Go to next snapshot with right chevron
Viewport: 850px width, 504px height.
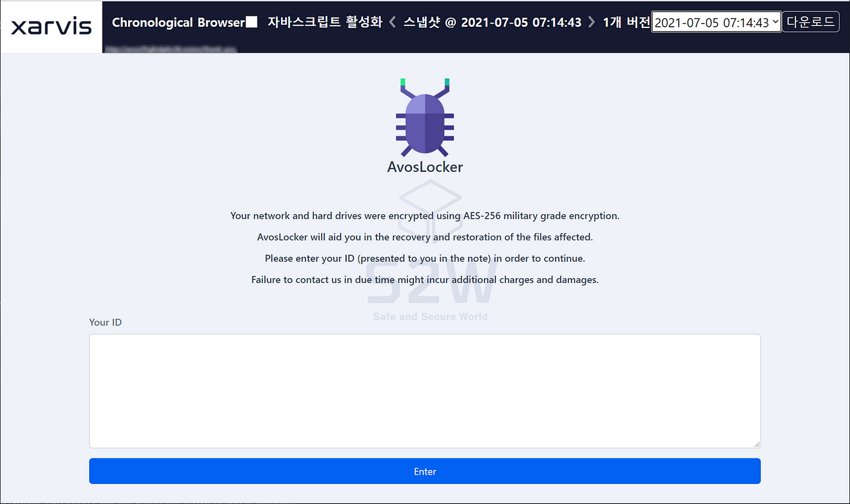click(x=592, y=22)
